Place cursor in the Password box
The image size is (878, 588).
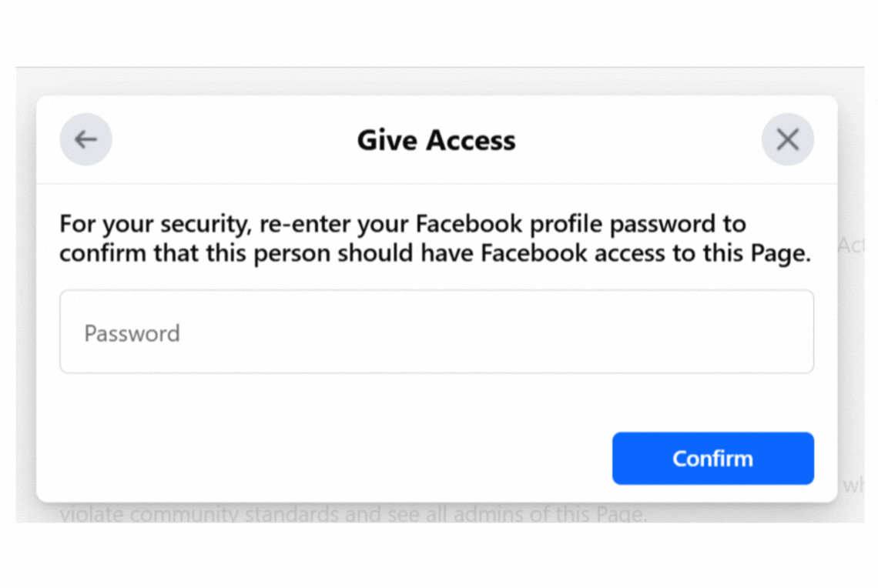436,332
